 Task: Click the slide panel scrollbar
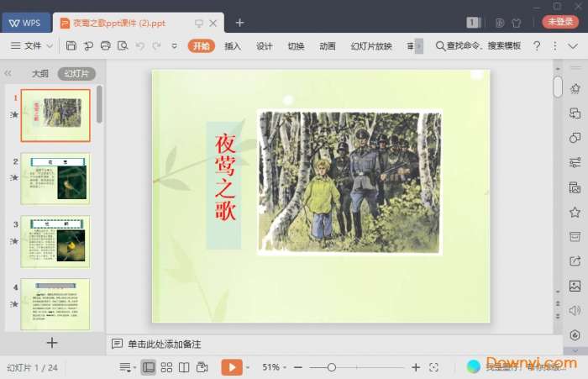(99, 104)
